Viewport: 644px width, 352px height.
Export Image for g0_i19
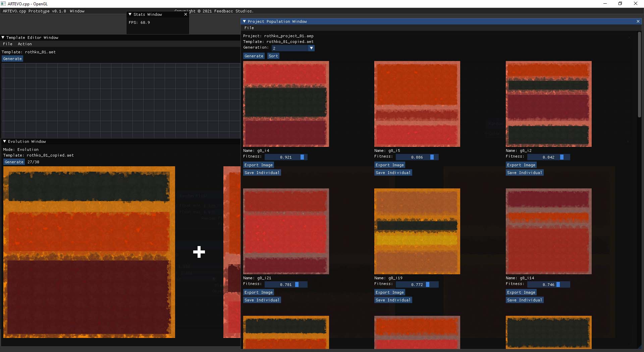(x=390, y=292)
